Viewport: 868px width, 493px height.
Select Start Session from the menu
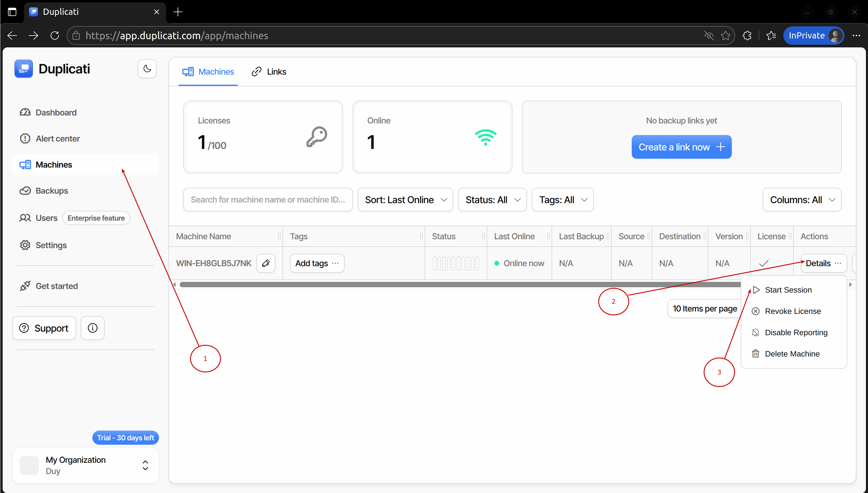coord(788,290)
